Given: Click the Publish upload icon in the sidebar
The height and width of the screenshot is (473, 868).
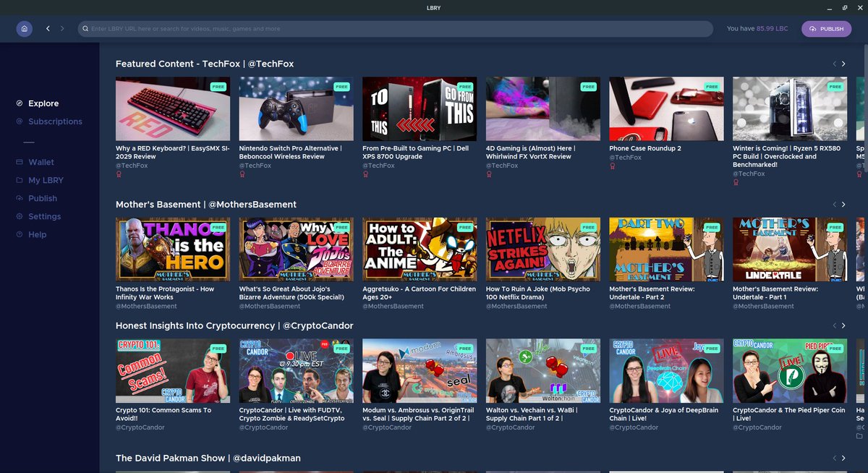Looking at the screenshot, I should click(x=20, y=198).
